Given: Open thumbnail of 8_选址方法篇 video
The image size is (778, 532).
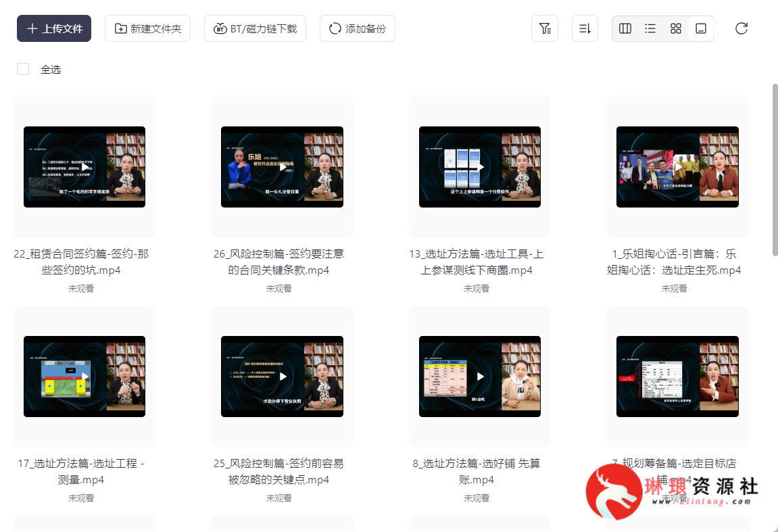Looking at the screenshot, I should [480, 376].
